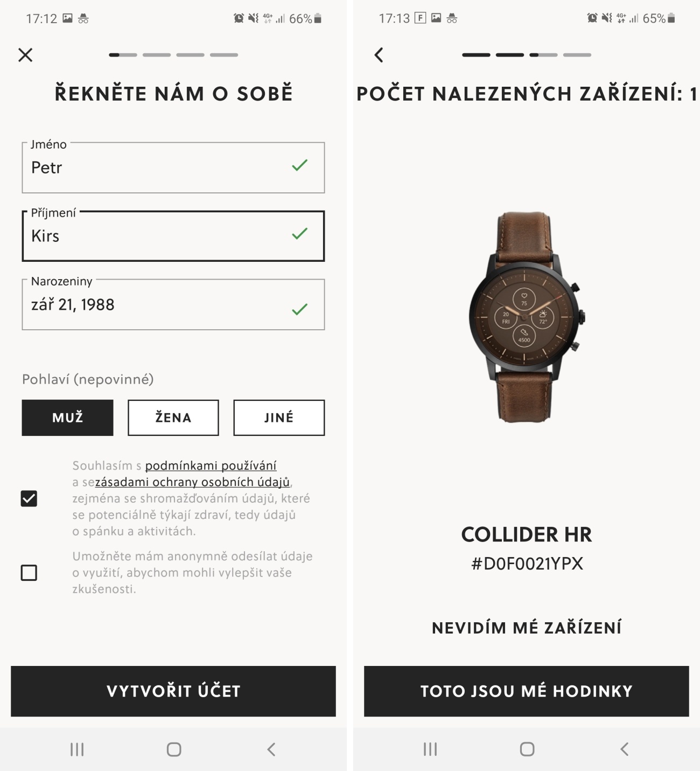Tap the right phone's system back icon

point(625,749)
